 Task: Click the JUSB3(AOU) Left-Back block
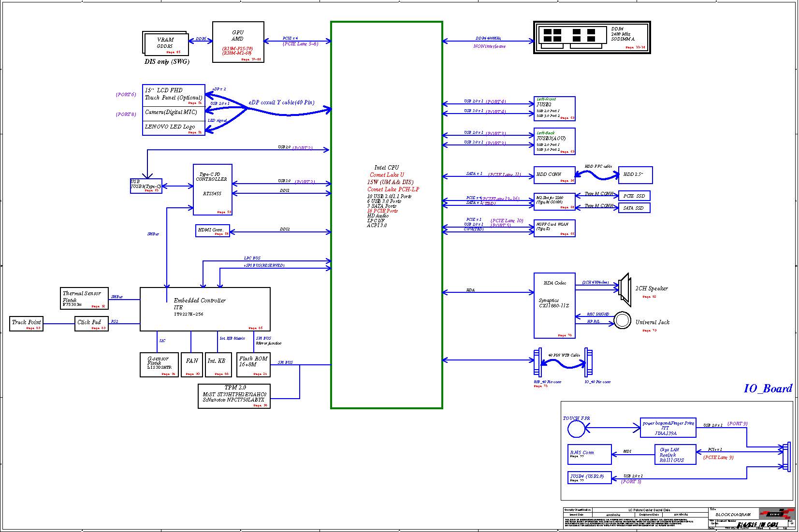(x=554, y=141)
